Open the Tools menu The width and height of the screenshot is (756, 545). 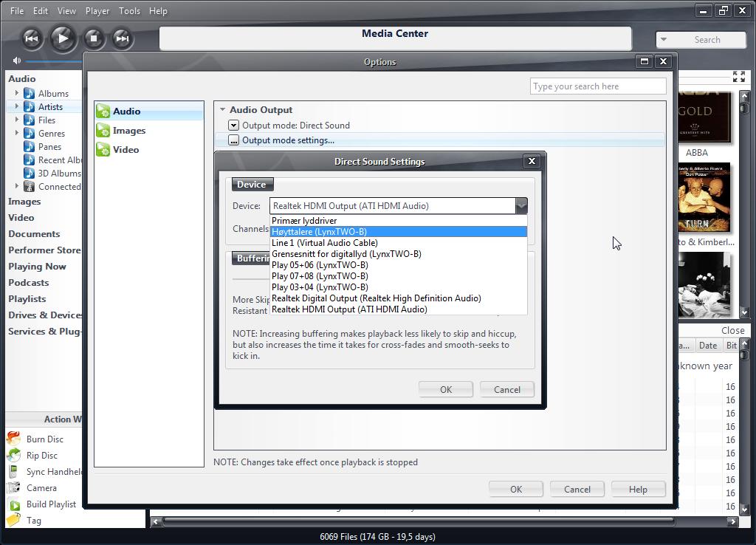coord(130,10)
